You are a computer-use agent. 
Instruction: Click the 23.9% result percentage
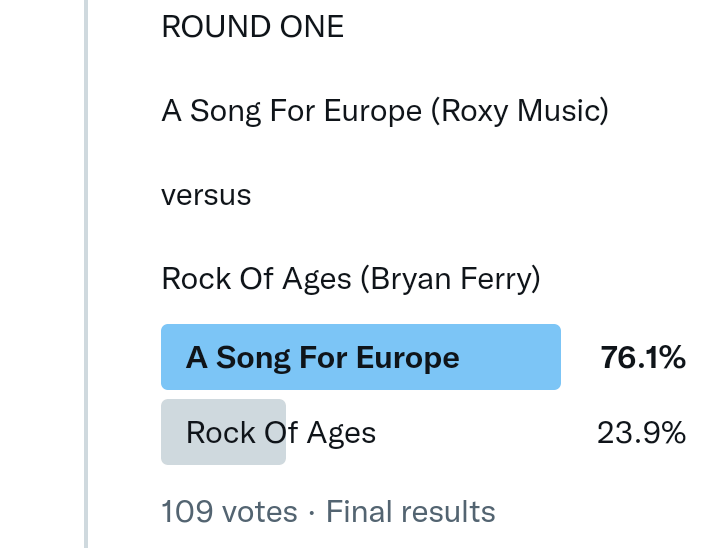tap(641, 432)
